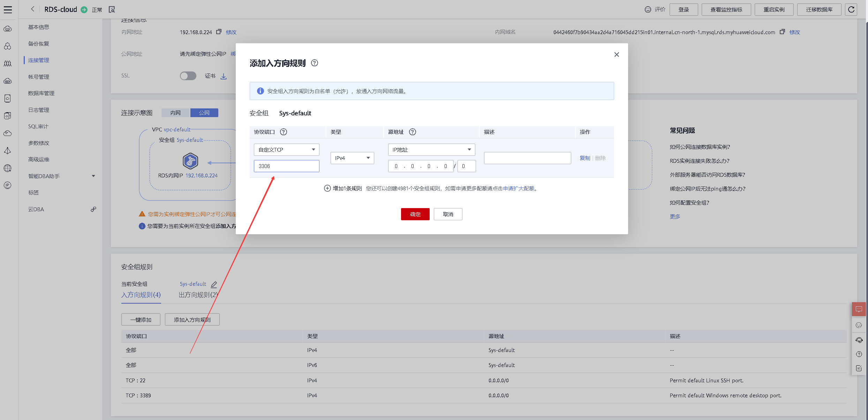Click help icon next to 源地址 header

pos(413,132)
